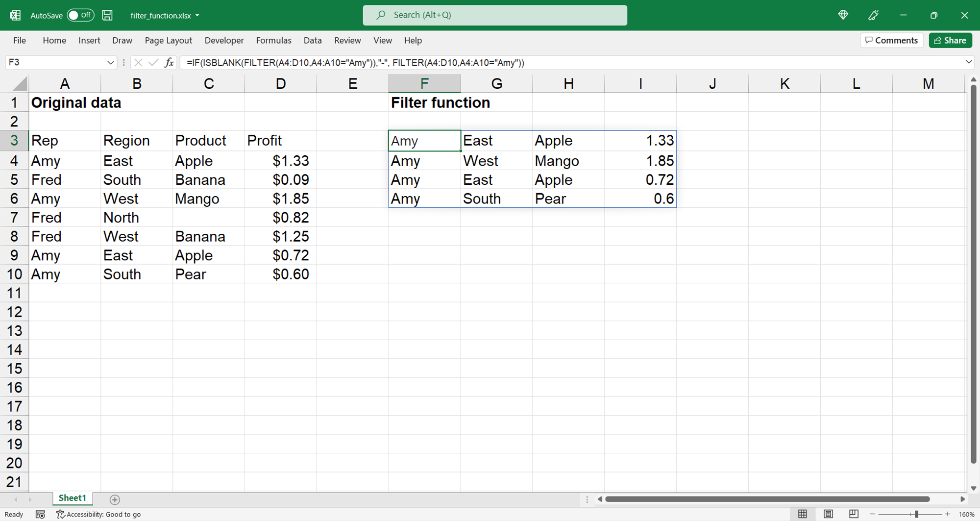Cancel the formula with the X icon
This screenshot has height=521, width=980.
pyautogui.click(x=138, y=63)
